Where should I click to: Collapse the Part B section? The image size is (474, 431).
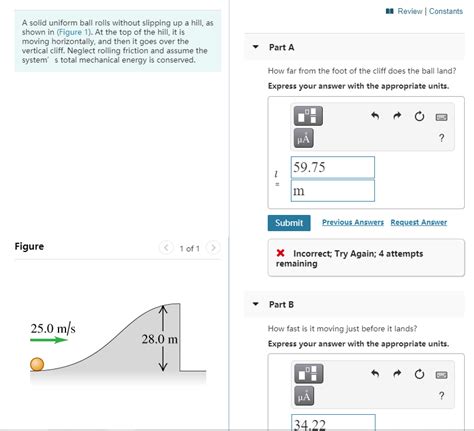[x=256, y=304]
